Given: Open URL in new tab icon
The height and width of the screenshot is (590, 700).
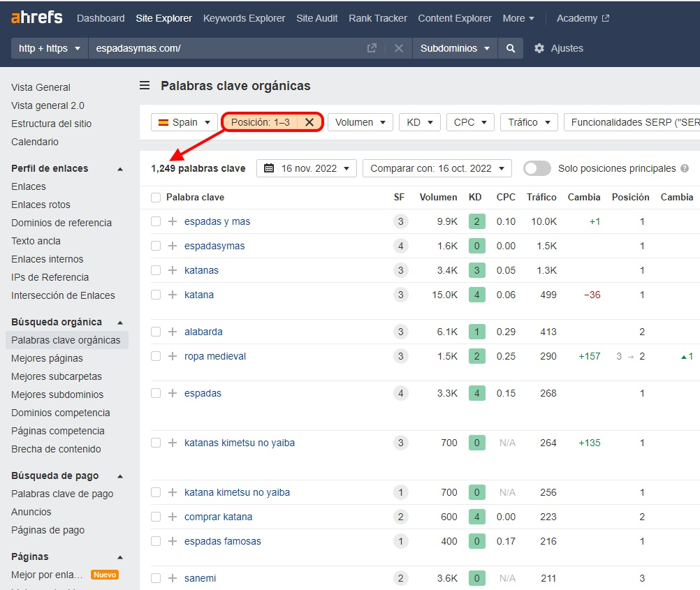Looking at the screenshot, I should tap(372, 48).
